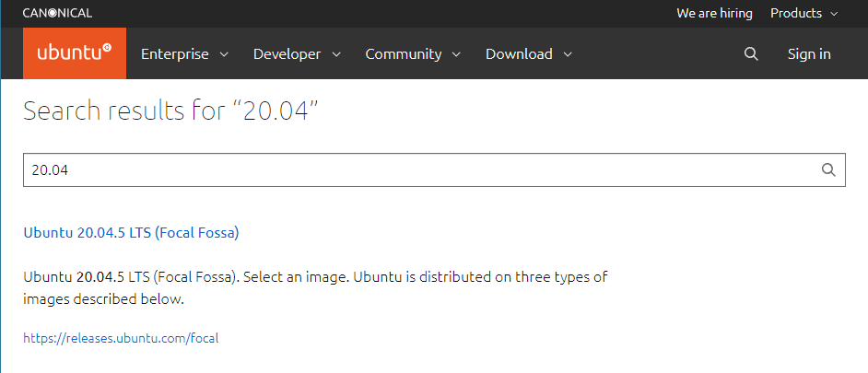Click the Search results for "20.04" heading
The height and width of the screenshot is (373, 868).
pyautogui.click(x=171, y=111)
